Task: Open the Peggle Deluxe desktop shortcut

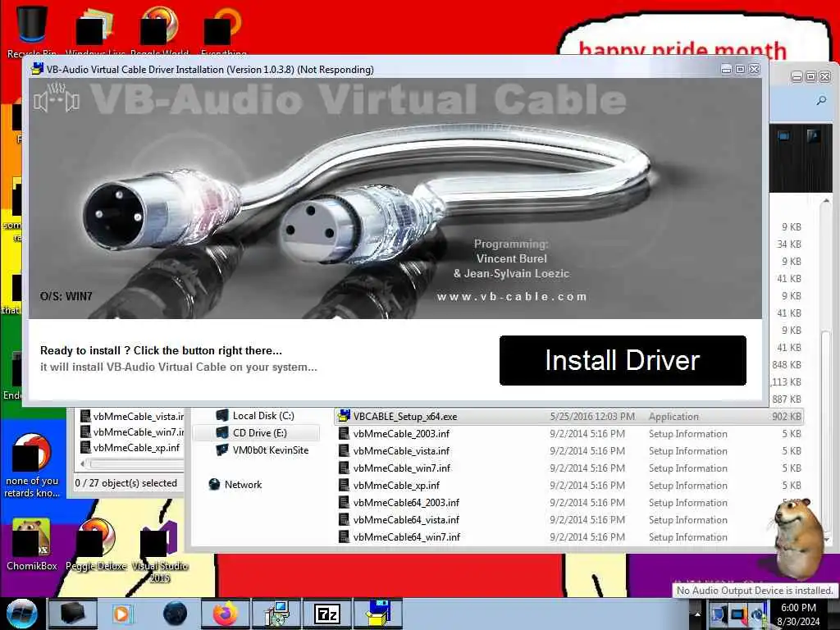Action: click(96, 545)
